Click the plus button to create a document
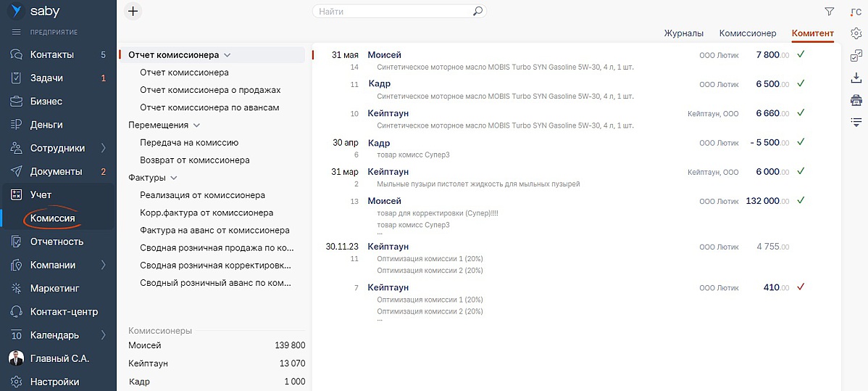This screenshot has height=391, width=868. pos(133,11)
